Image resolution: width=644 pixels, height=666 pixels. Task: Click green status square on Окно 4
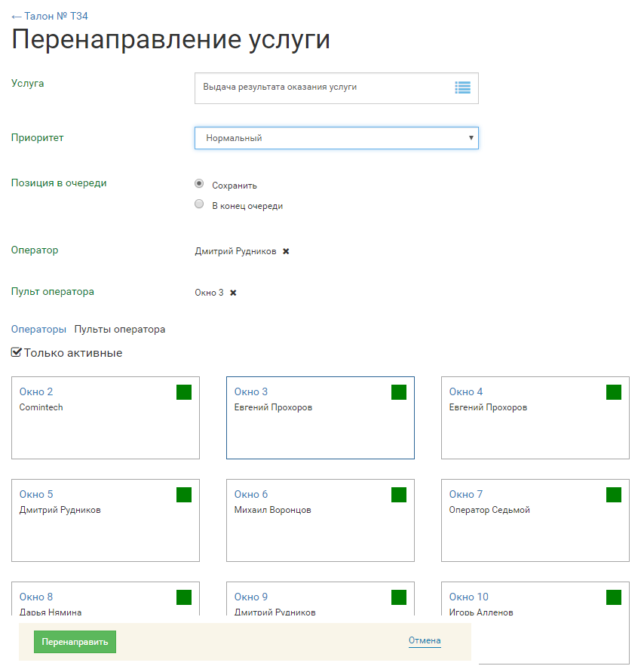(614, 392)
